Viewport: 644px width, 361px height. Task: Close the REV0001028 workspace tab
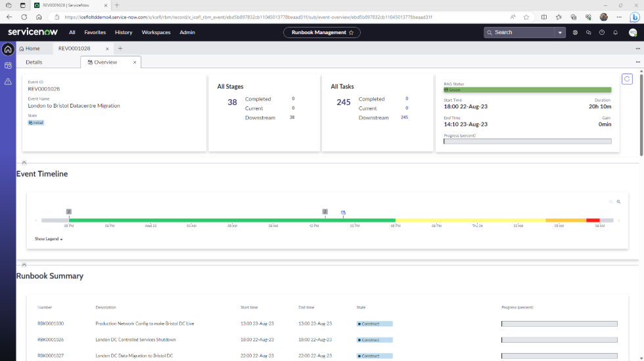[x=107, y=49]
